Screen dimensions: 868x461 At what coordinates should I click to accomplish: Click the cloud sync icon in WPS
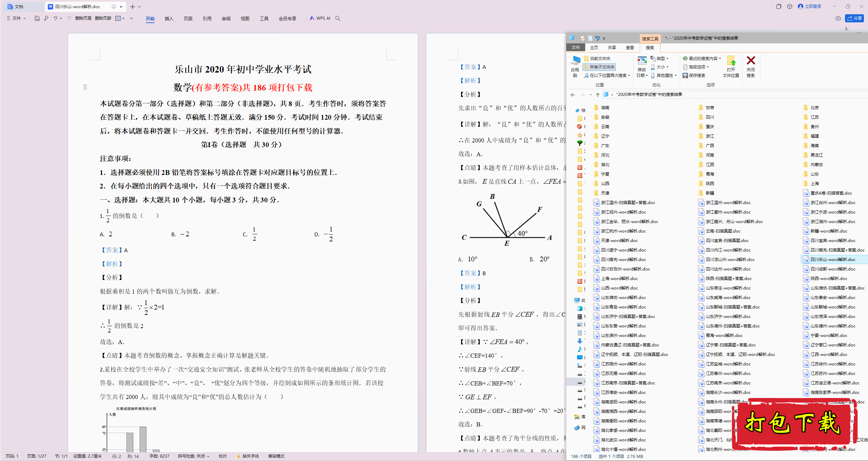click(x=838, y=18)
